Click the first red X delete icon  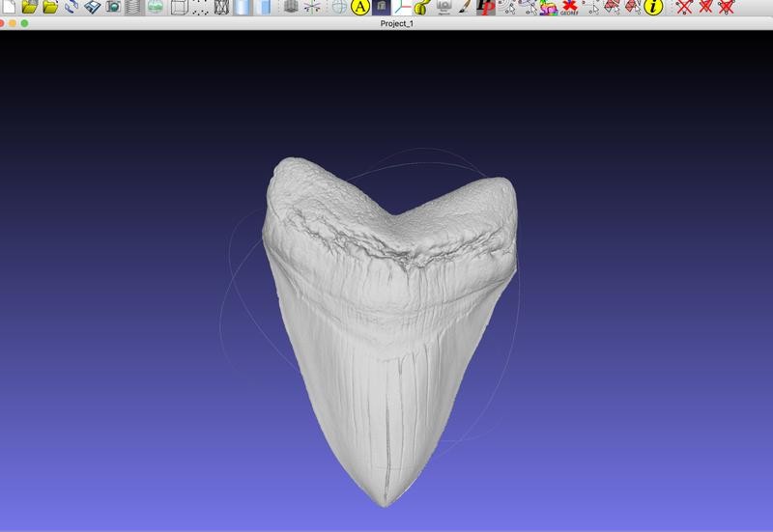pos(684,7)
